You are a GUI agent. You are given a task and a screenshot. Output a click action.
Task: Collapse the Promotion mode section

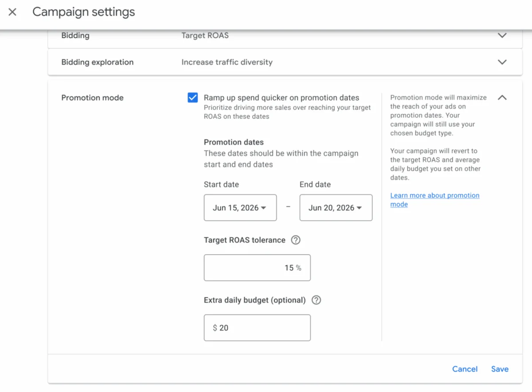pos(502,97)
